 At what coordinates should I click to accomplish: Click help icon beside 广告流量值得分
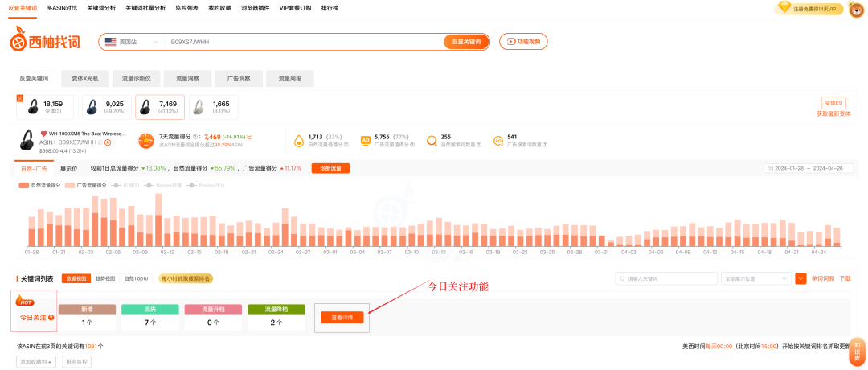(x=412, y=145)
